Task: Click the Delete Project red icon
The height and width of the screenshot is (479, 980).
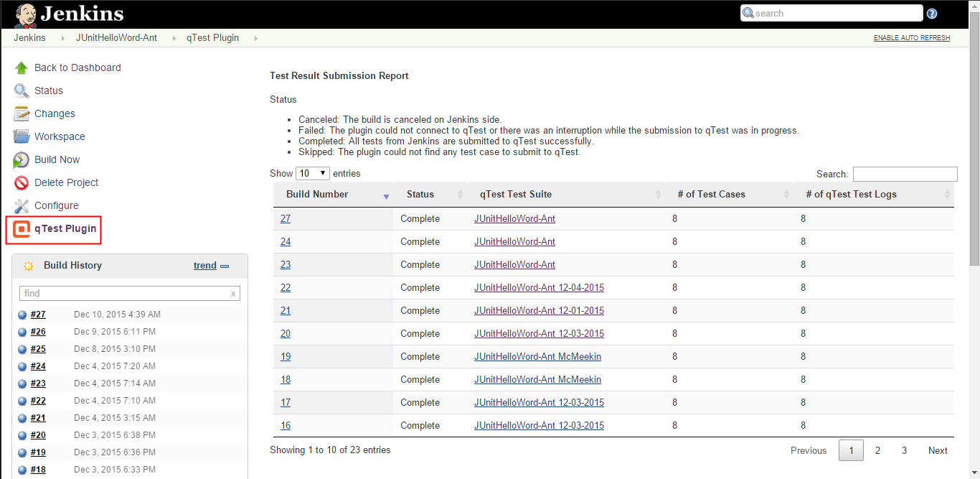Action: click(x=21, y=182)
